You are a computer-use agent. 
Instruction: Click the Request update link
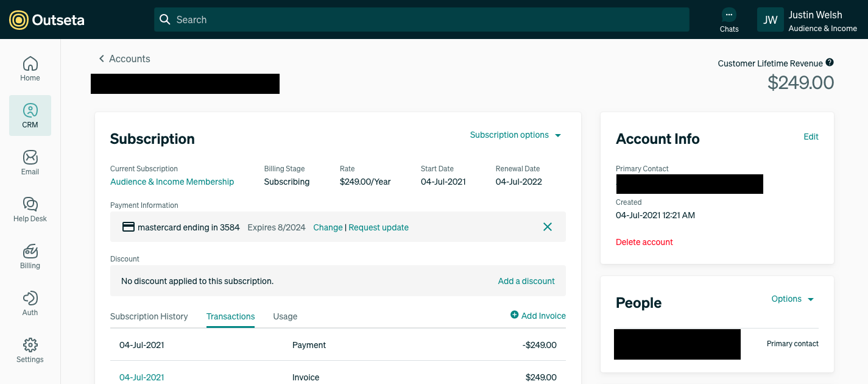pyautogui.click(x=378, y=227)
